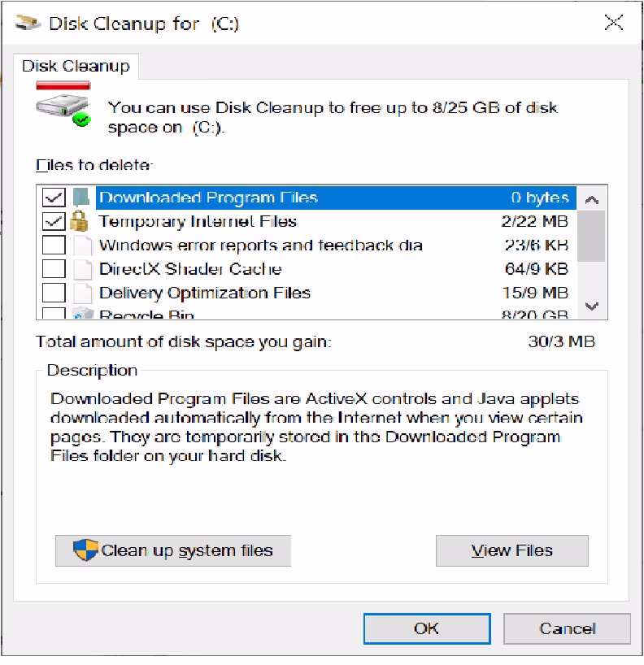Image resolution: width=644 pixels, height=665 pixels.
Task: Enable the DirectX Shader Cache checkbox
Action: click(54, 269)
